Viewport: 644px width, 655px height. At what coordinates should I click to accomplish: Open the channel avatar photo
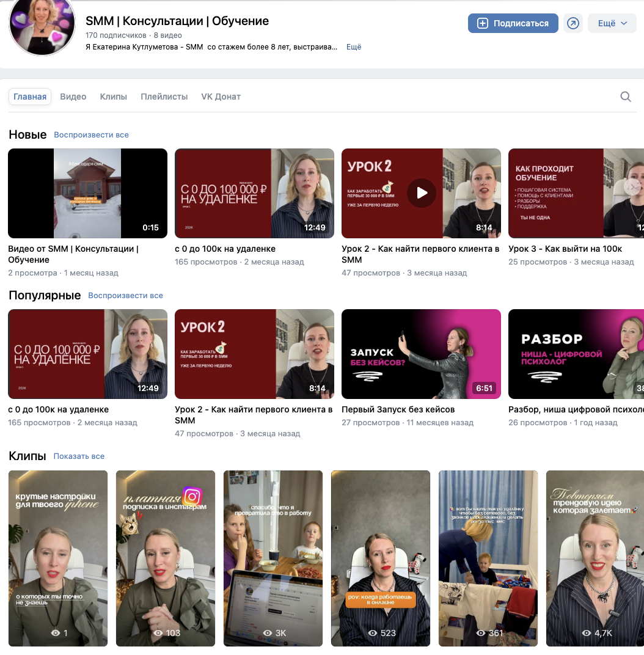click(42, 24)
